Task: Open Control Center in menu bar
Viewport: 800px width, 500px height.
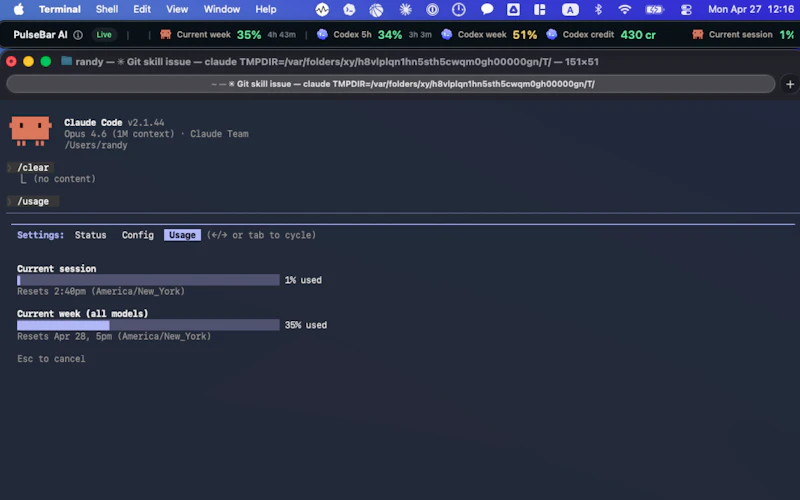Action: pyautogui.click(x=686, y=9)
